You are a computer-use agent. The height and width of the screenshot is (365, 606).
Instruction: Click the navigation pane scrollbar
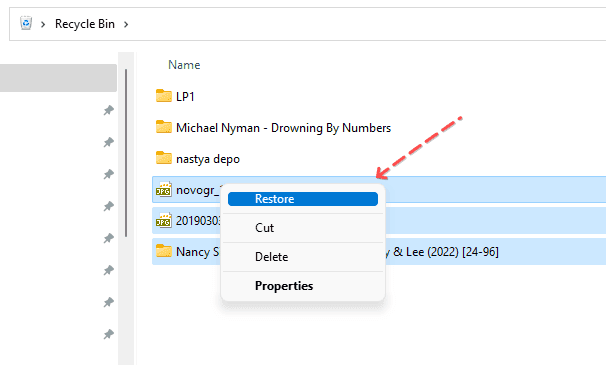click(126, 153)
